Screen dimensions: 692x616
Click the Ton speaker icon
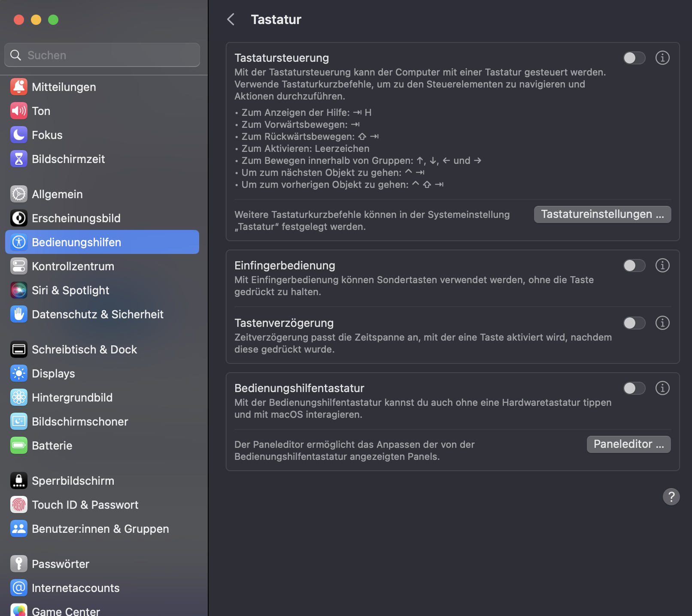pyautogui.click(x=19, y=111)
